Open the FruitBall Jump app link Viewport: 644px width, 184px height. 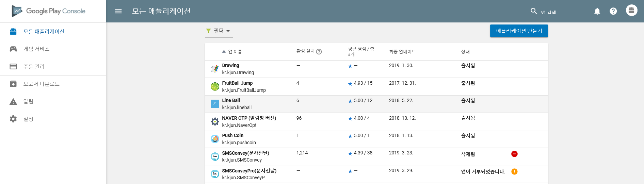[237, 83]
